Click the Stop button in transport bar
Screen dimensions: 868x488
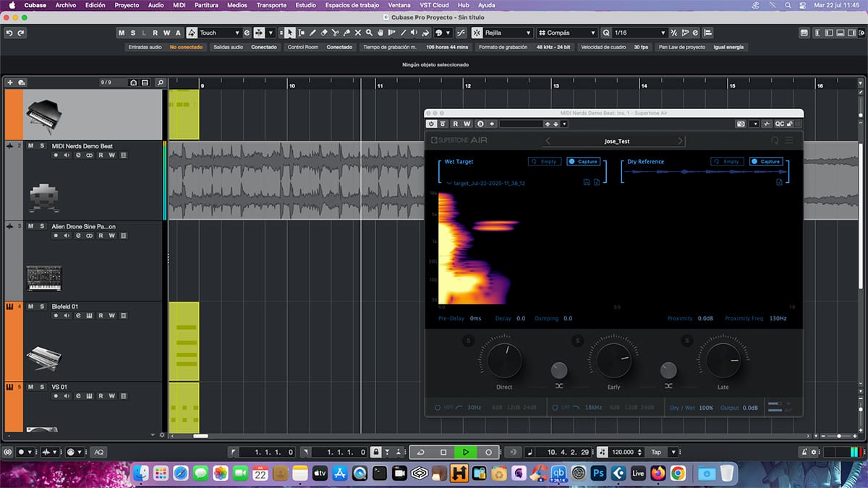(x=443, y=452)
